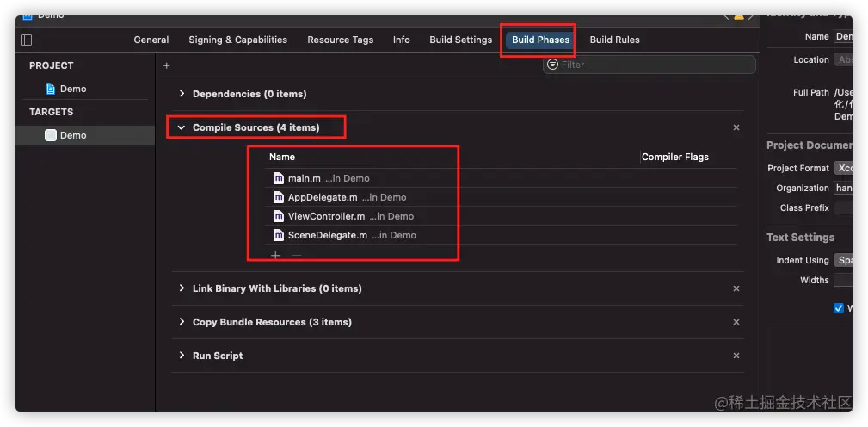868x427 pixels.
Task: Toggle the projects and targets sidebar icon
Action: pos(26,40)
